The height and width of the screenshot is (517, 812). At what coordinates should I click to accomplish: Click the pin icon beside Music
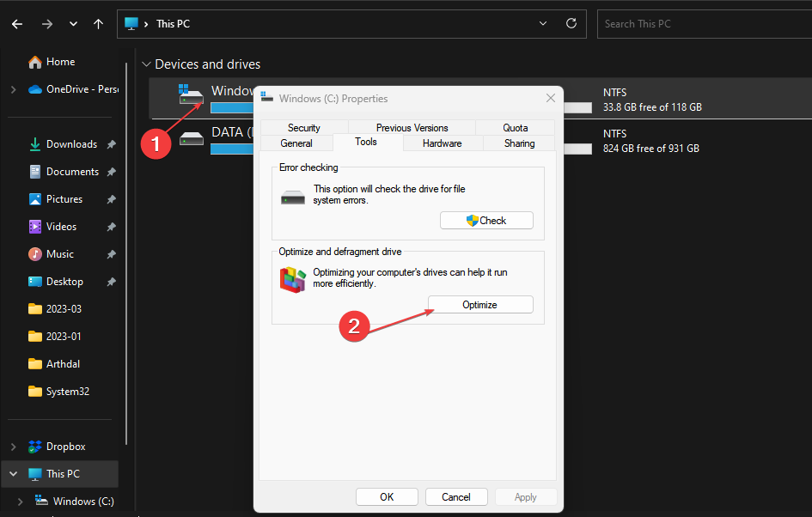(111, 254)
